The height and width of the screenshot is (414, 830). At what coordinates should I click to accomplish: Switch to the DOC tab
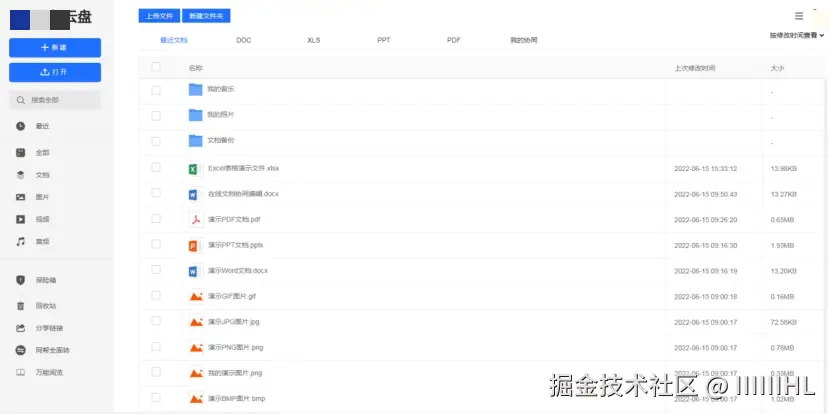pos(243,40)
